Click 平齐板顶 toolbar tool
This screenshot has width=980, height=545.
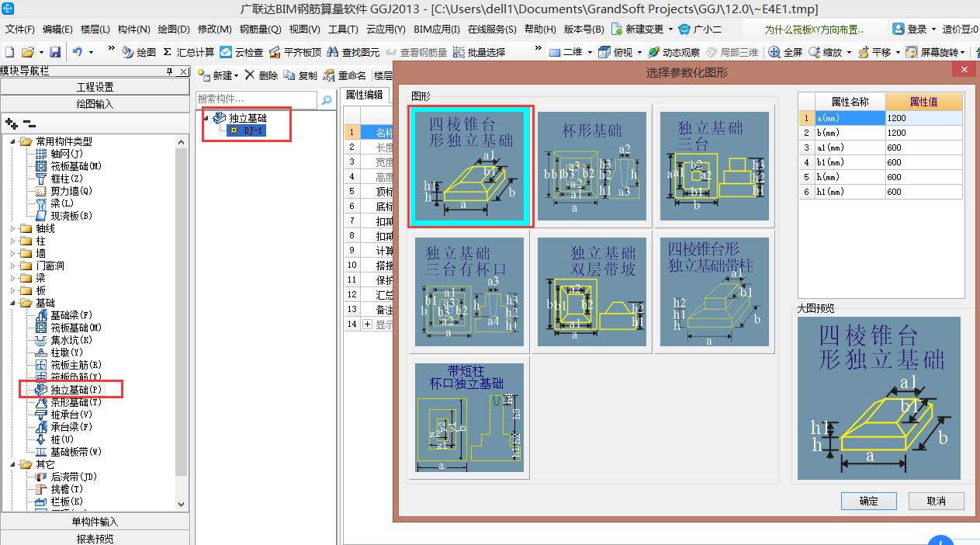[x=294, y=52]
